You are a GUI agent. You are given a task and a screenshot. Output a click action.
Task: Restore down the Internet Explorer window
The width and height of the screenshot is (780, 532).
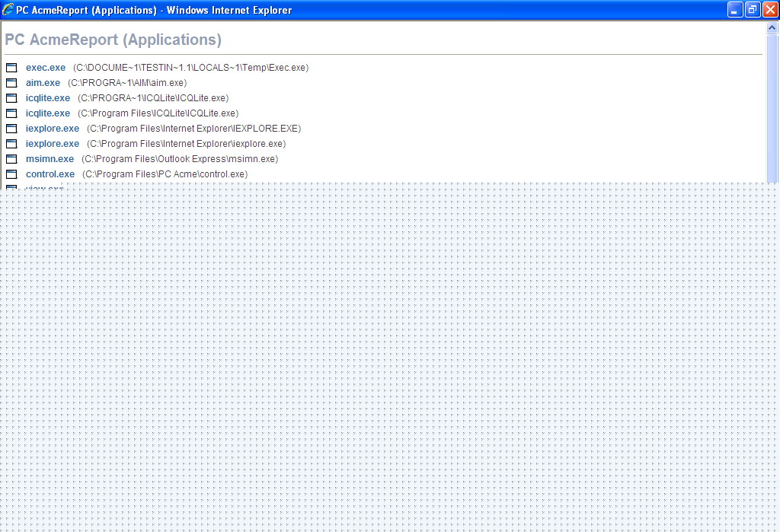click(753, 9)
